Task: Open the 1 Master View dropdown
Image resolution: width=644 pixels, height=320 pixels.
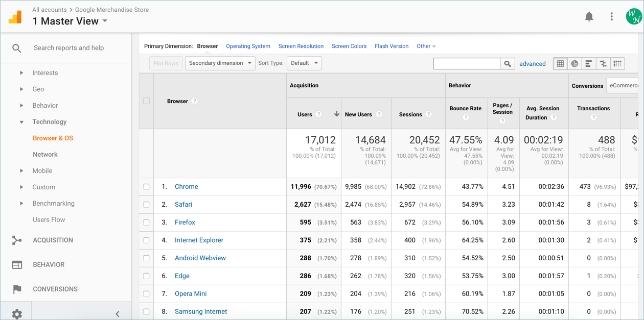Action: point(70,21)
